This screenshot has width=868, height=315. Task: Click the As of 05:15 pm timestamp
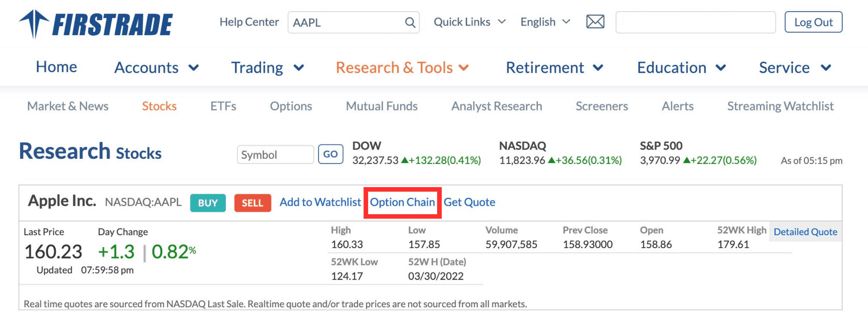[811, 161]
